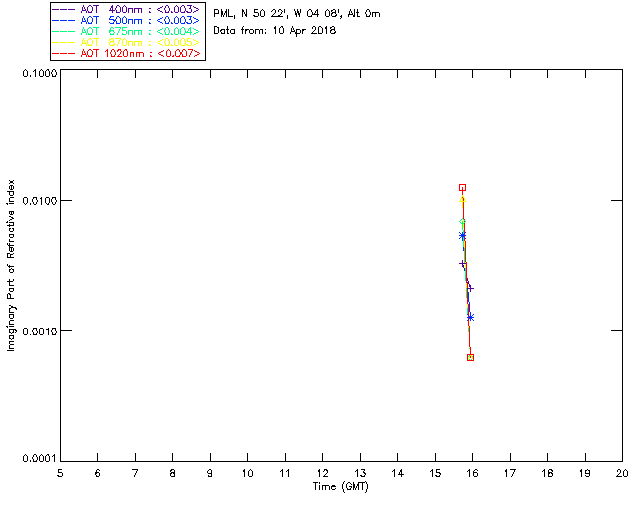This screenshot has width=640, height=512.
Task: Click the AOT 675nm green legend entry
Action: (x=126, y=31)
